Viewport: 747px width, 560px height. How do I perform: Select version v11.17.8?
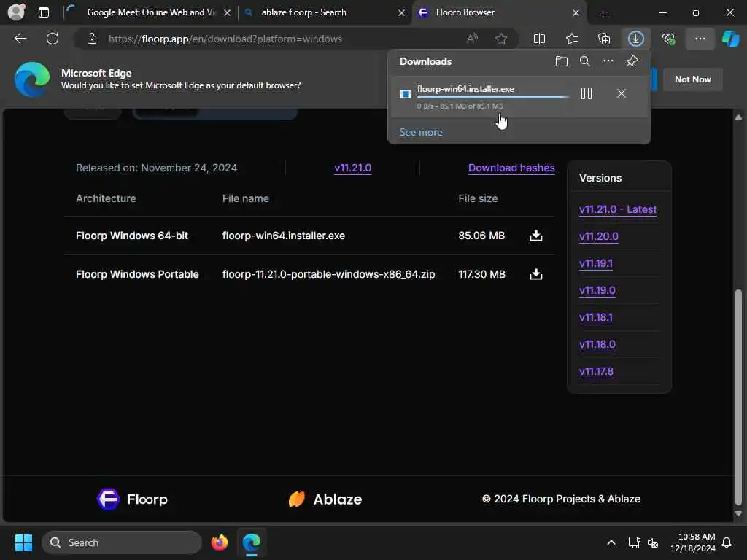596,371
